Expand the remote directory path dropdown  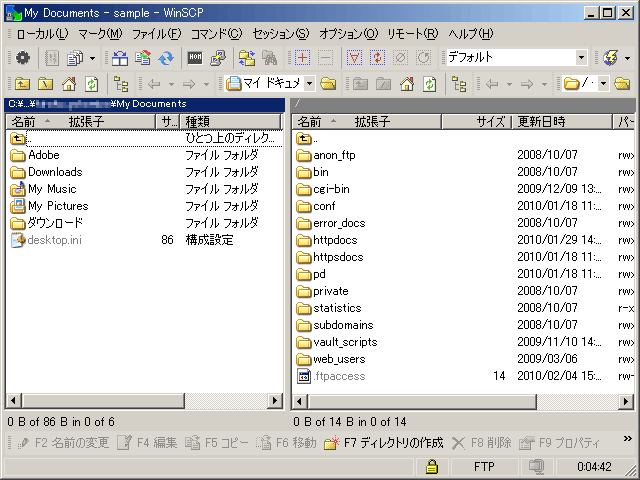click(603, 84)
